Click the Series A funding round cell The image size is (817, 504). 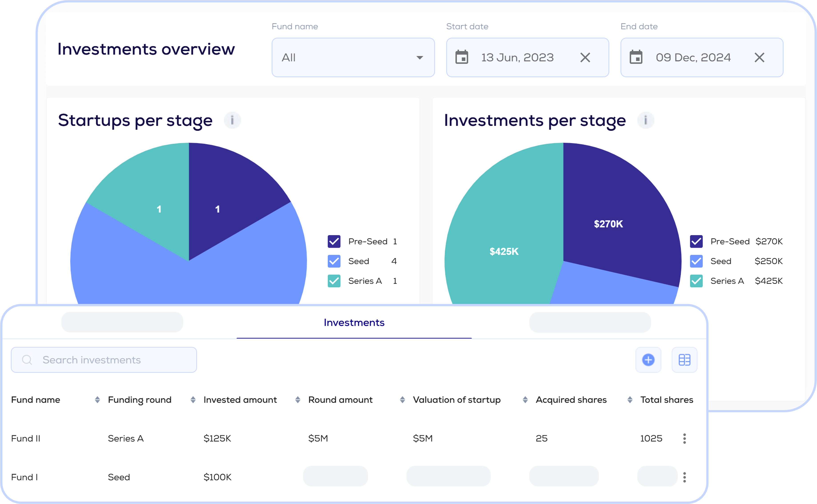coord(125,438)
